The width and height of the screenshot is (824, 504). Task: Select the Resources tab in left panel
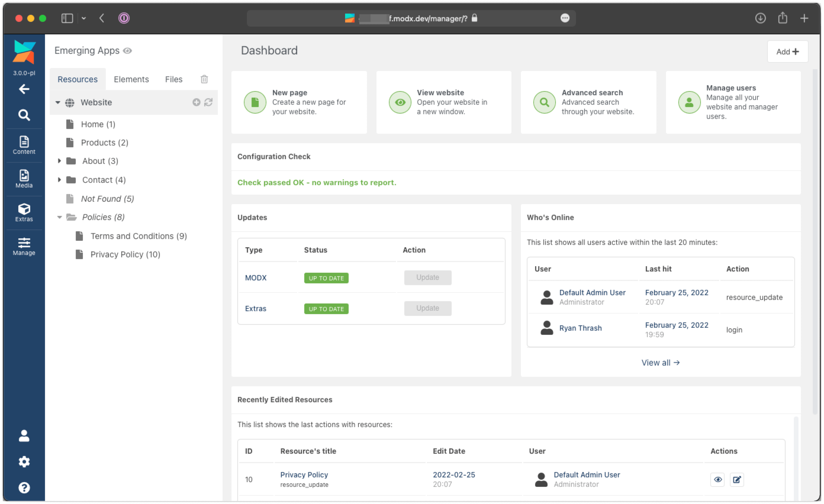tap(78, 79)
